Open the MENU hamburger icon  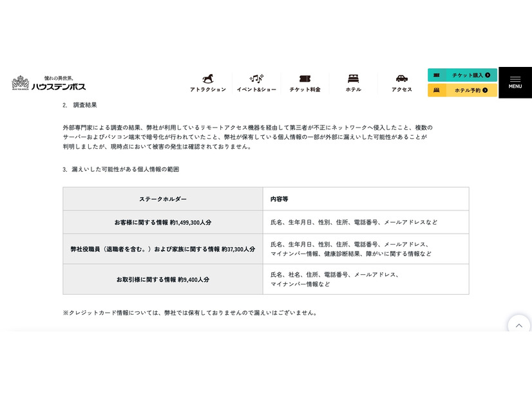tap(515, 79)
